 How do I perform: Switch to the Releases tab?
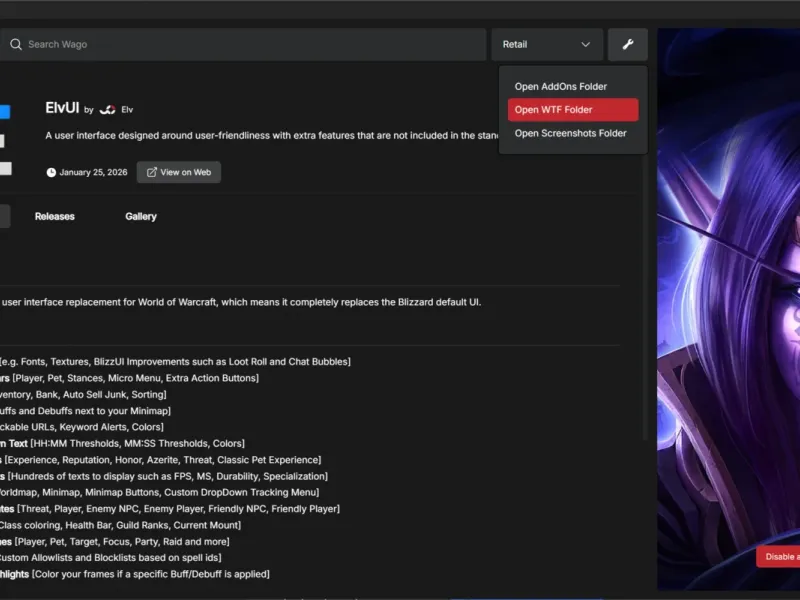pyautogui.click(x=55, y=216)
